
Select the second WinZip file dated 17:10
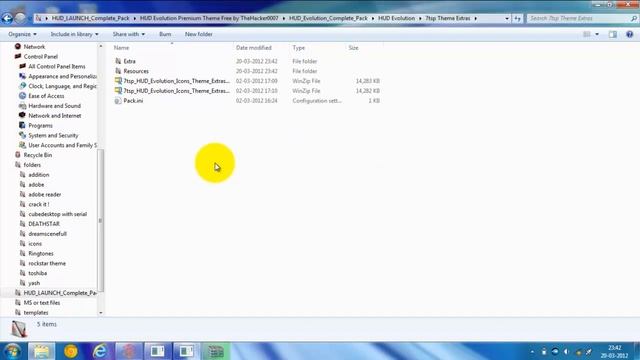click(x=176, y=91)
